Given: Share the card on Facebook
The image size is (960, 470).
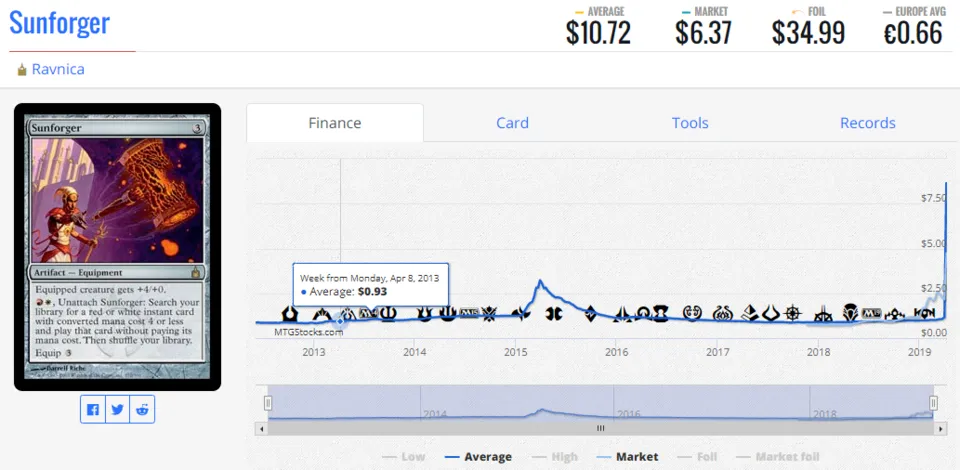Looking at the screenshot, I should pyautogui.click(x=93, y=409).
